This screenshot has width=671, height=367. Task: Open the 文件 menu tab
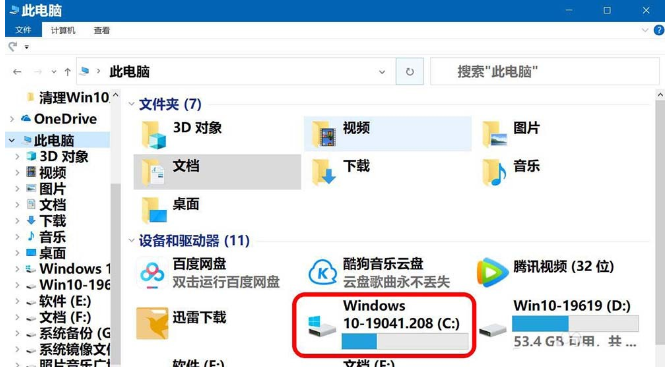click(23, 30)
